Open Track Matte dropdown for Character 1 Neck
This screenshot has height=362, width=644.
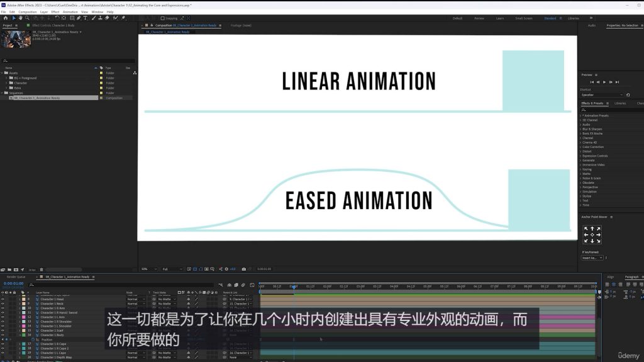pos(167,303)
